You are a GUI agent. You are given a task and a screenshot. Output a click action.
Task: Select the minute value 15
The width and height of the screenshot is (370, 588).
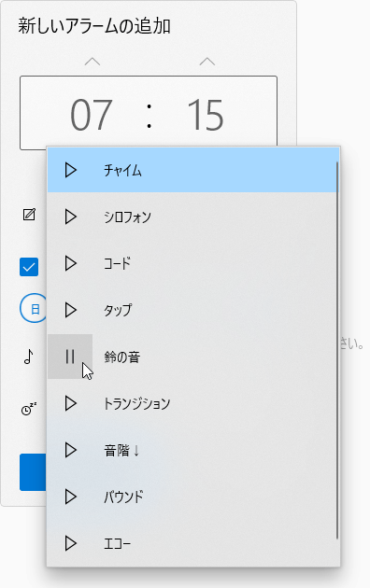pyautogui.click(x=206, y=115)
